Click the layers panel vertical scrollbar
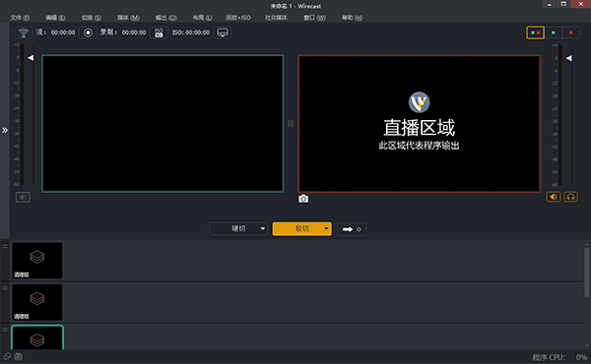Viewport: 591px width, 364px height. pyautogui.click(x=587, y=272)
